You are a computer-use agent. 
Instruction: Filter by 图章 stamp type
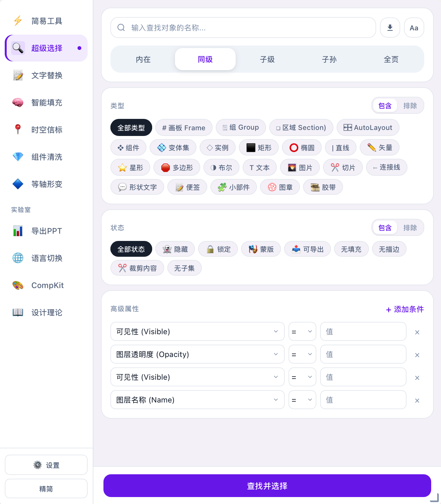click(280, 187)
